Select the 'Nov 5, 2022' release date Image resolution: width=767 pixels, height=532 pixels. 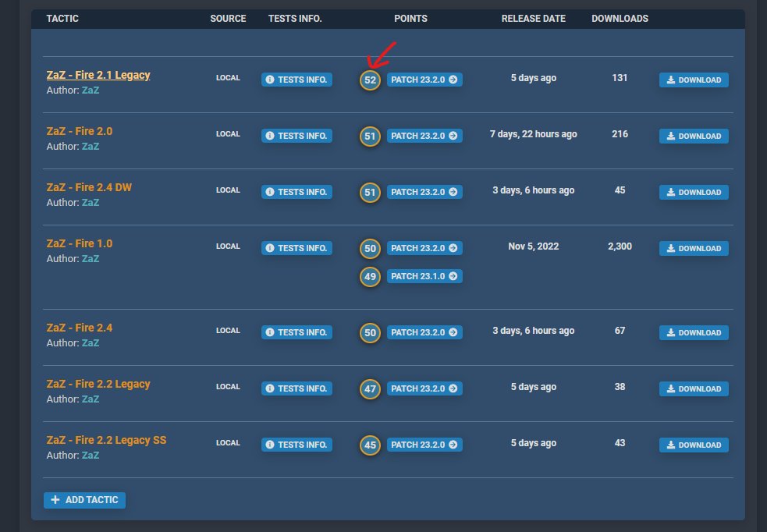533,246
